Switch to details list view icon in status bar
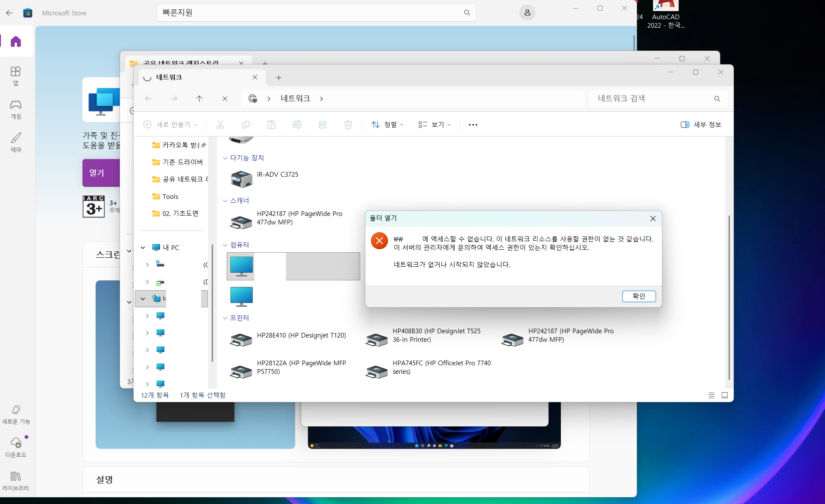The width and height of the screenshot is (825, 504). pyautogui.click(x=711, y=395)
